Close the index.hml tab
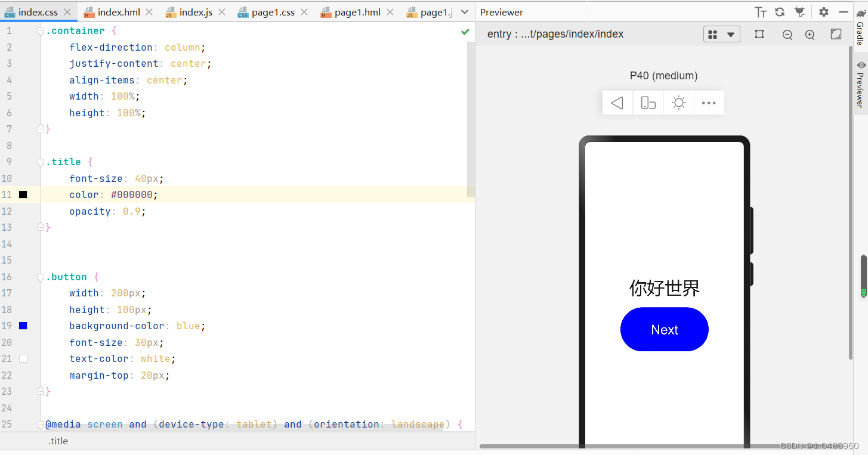868x455 pixels. tap(149, 12)
